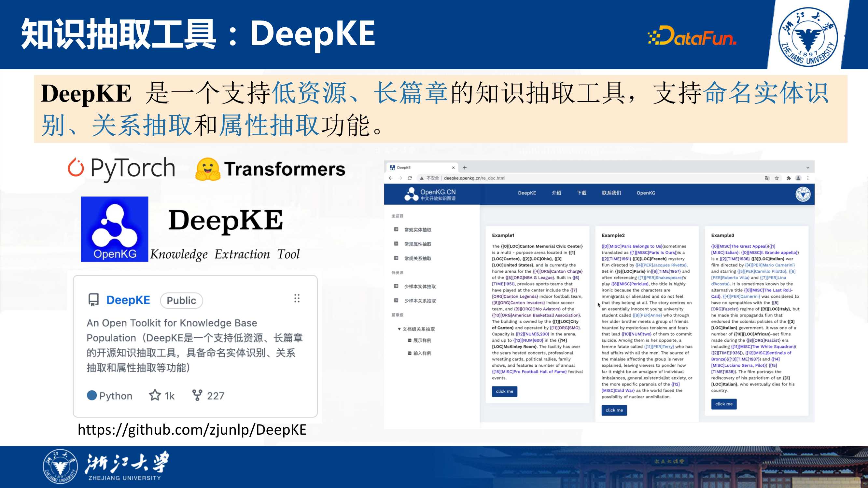Click the Example2 heading
Screen dimensions: 868x488
click(613, 236)
